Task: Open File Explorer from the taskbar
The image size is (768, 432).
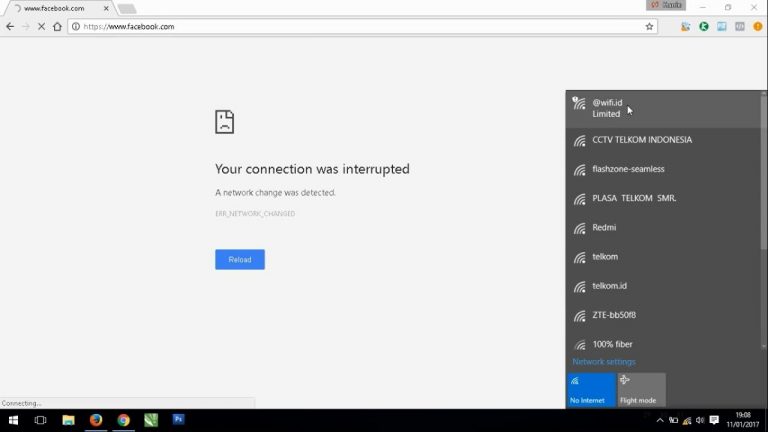Action: [x=68, y=420]
